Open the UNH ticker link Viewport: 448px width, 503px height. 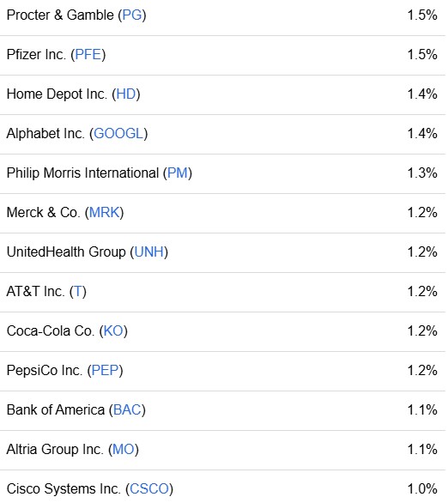click(149, 251)
